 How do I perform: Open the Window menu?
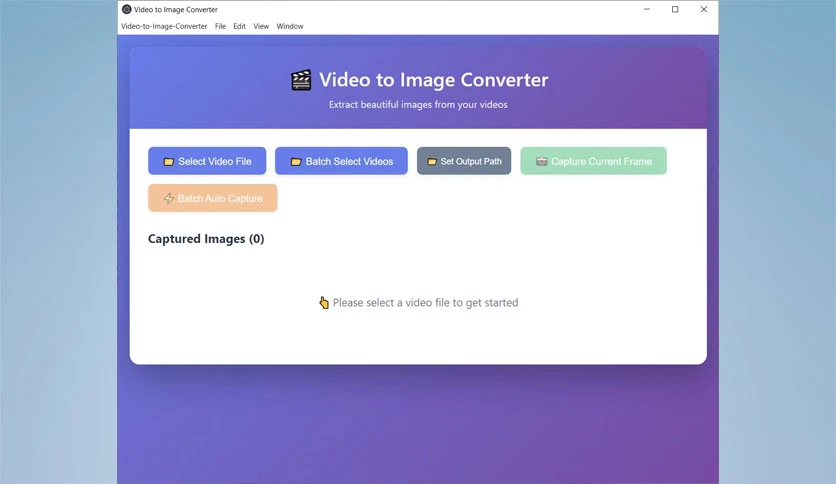(x=290, y=26)
